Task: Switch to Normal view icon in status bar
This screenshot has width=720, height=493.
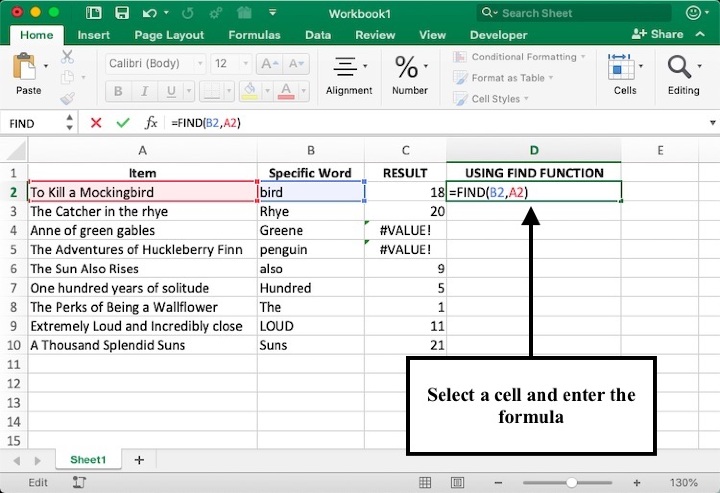Action: pos(425,482)
